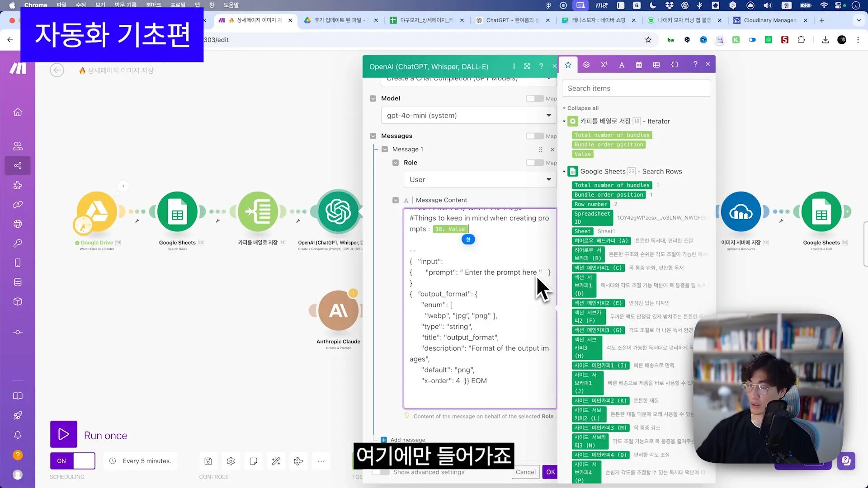Toggle scenario scheduling ON switch

coord(73,461)
